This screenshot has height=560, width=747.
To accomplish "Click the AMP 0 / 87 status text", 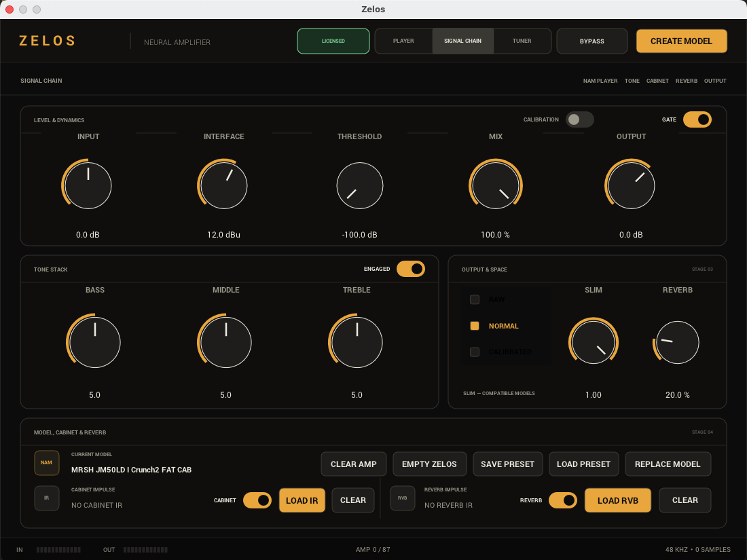I will point(373,550).
